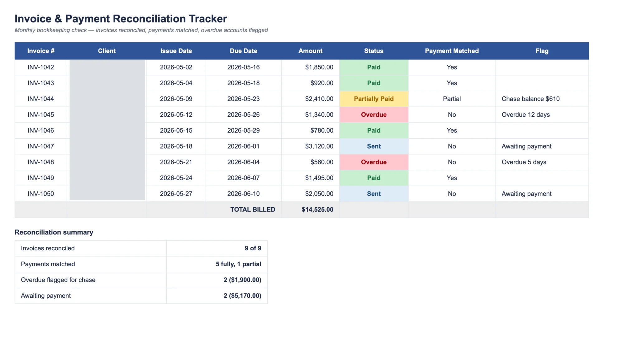623x364 pixels.
Task: Select invoice cell INV-1043
Action: click(x=41, y=83)
